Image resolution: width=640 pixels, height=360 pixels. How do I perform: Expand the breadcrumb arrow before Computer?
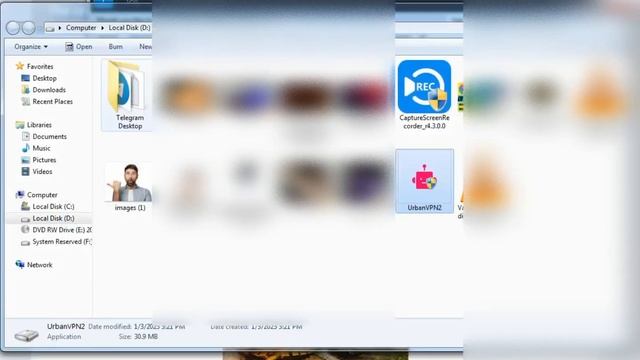pos(60,28)
